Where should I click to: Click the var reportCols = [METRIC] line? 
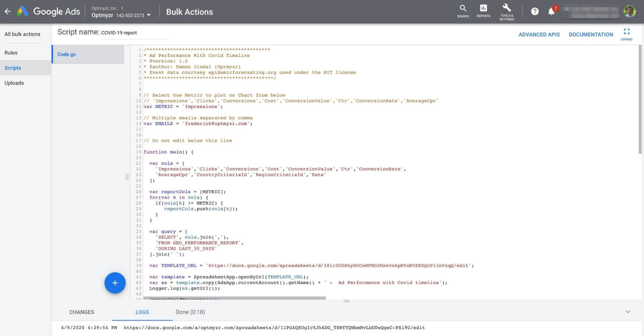pos(187,192)
